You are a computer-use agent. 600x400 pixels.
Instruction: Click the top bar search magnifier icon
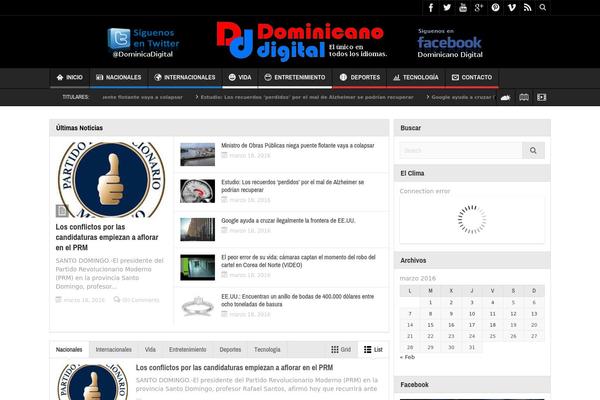(x=543, y=8)
